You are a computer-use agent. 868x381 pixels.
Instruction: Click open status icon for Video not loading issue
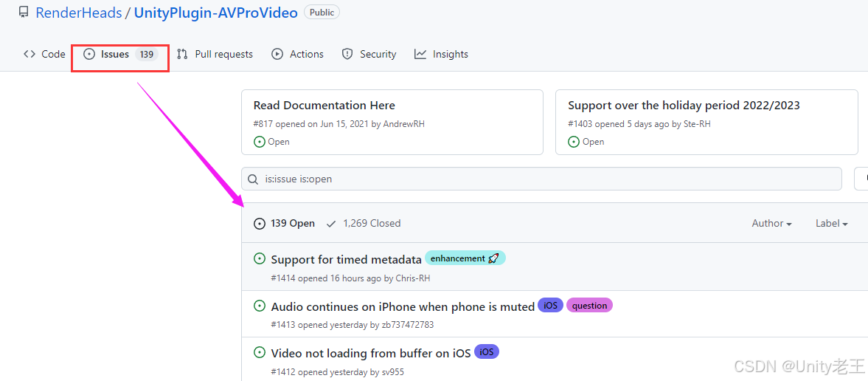pyautogui.click(x=259, y=352)
